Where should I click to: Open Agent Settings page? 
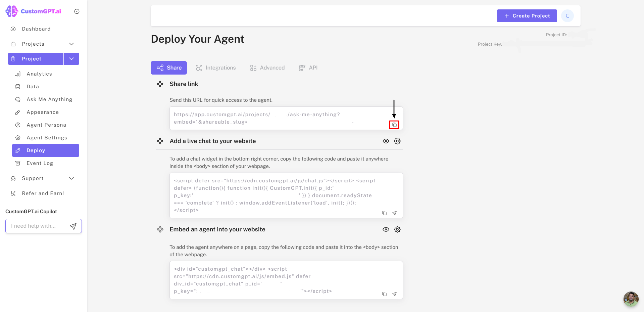click(x=47, y=138)
